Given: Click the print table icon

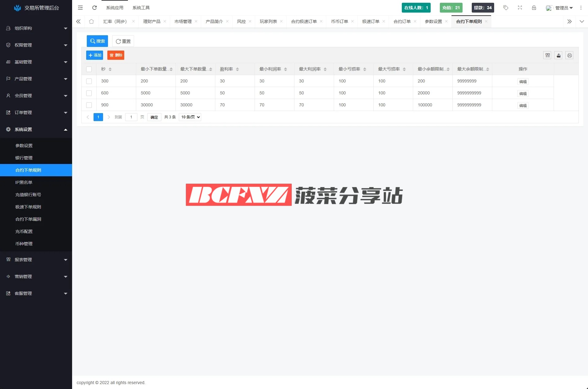Looking at the screenshot, I should [x=570, y=55].
